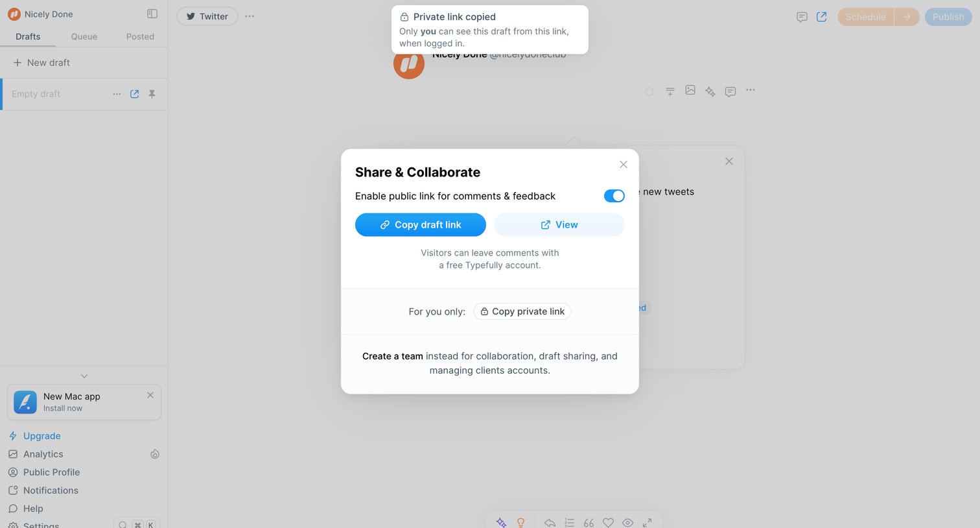Click the purple AI sparkles icon in the bottom toolbar
The height and width of the screenshot is (528, 980).
[x=501, y=522]
